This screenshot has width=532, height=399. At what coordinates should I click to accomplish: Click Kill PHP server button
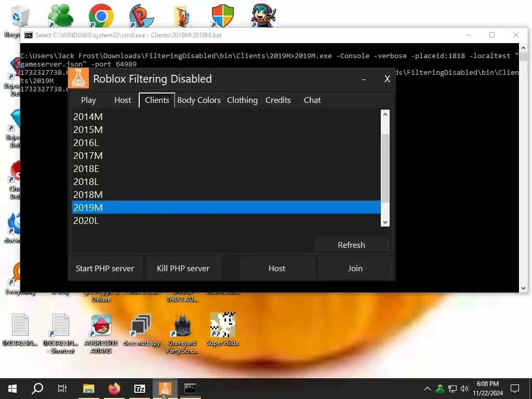tap(183, 269)
